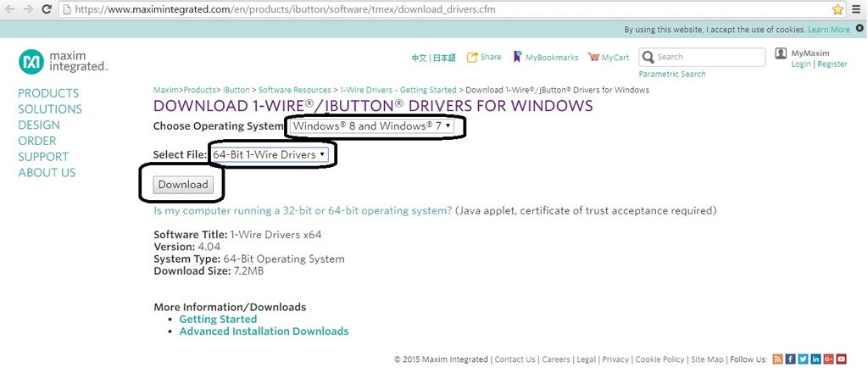Expand the Choose Operating System dropdown

tap(372, 126)
